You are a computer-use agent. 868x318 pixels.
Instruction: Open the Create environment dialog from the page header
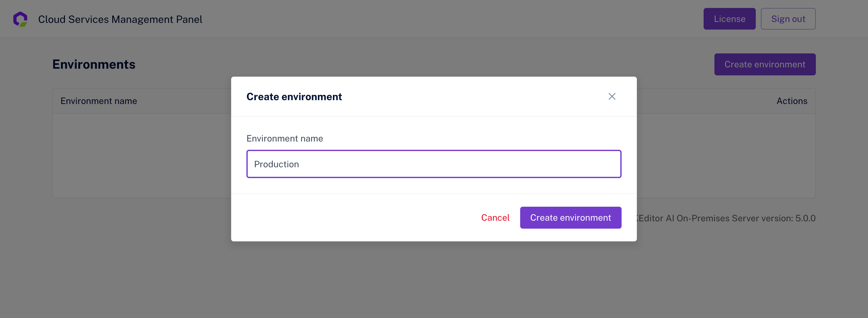765,64
